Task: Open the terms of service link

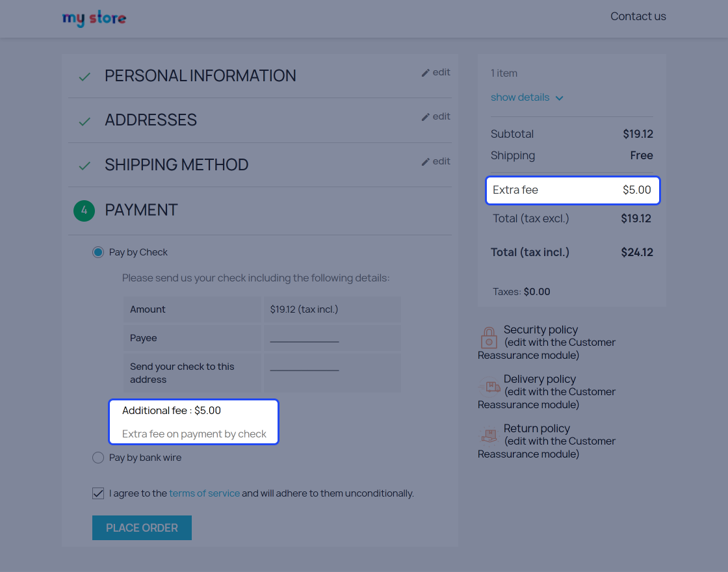Action: pos(204,493)
